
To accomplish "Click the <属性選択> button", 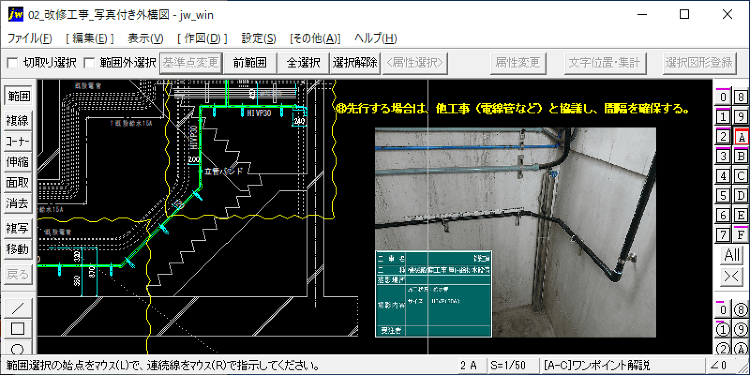I will pos(416,62).
